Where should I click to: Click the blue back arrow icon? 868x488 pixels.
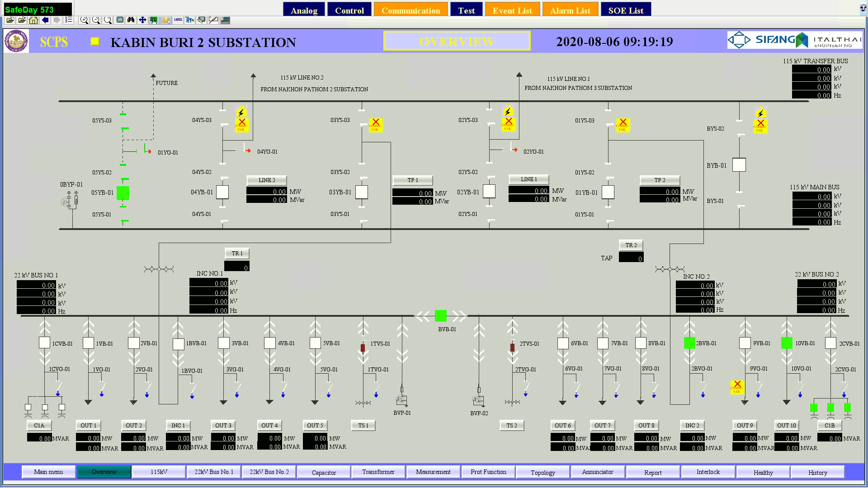pos(45,20)
